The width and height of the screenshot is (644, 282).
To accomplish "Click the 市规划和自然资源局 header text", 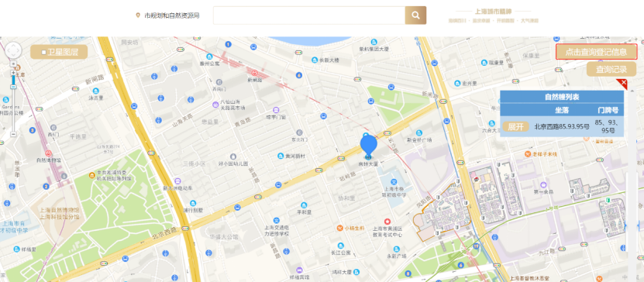I will [x=172, y=15].
